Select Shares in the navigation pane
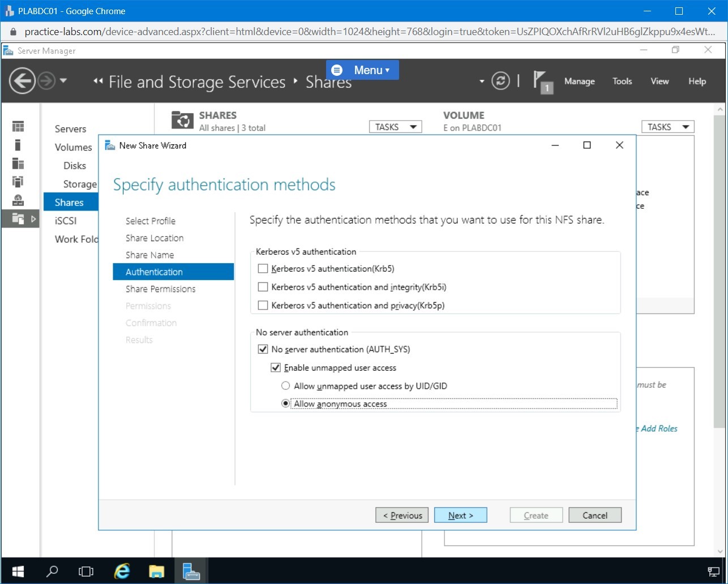The width and height of the screenshot is (728, 584). (71, 202)
